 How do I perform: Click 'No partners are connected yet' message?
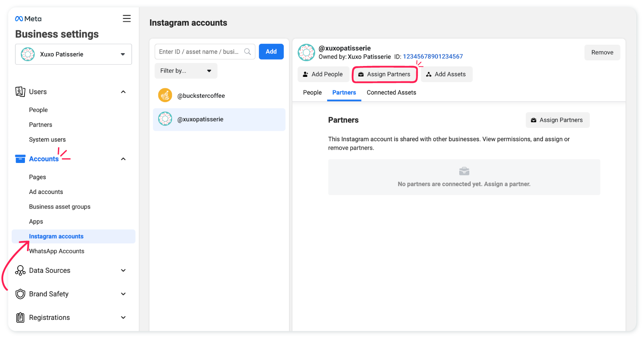[464, 184]
